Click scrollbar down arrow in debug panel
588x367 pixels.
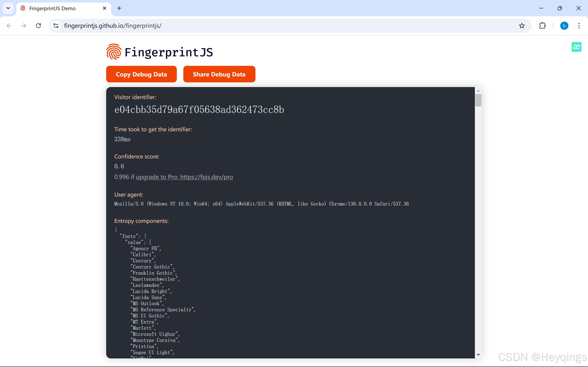478,355
